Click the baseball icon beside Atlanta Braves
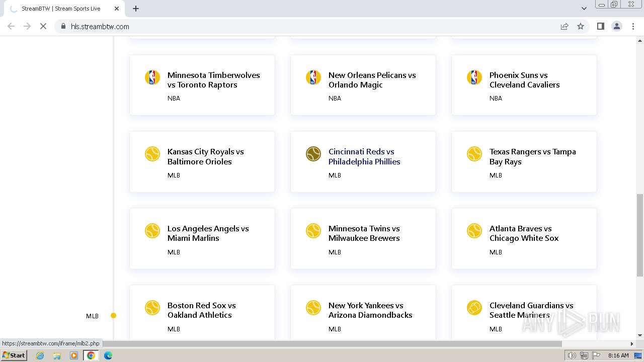The height and width of the screenshot is (362, 644). tap(474, 231)
